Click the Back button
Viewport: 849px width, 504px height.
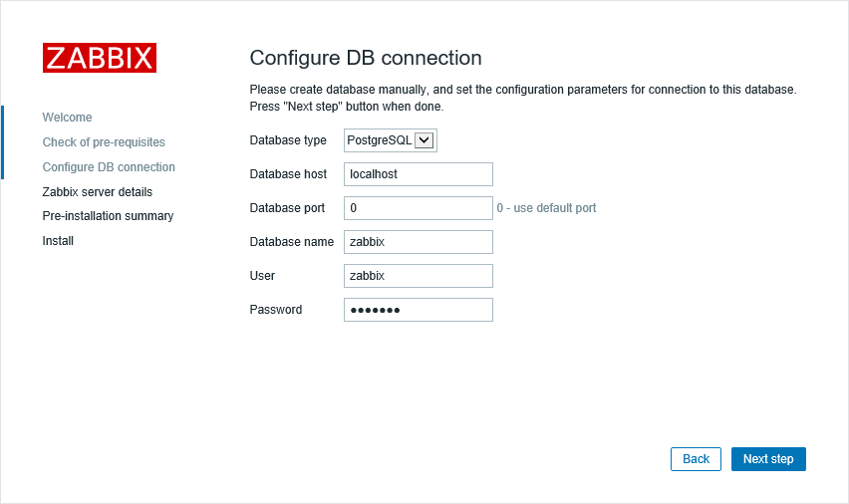coord(696,459)
